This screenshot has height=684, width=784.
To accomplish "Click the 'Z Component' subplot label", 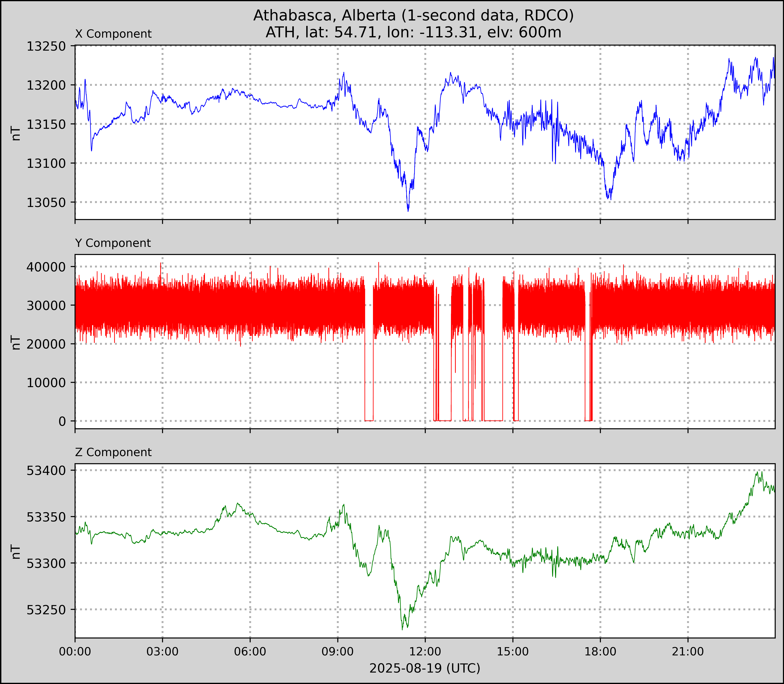I will [113, 452].
